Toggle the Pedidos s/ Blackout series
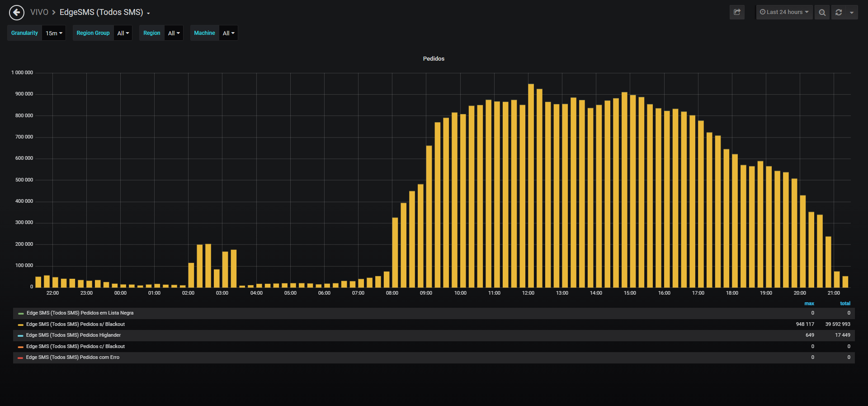The image size is (868, 406). click(x=75, y=324)
